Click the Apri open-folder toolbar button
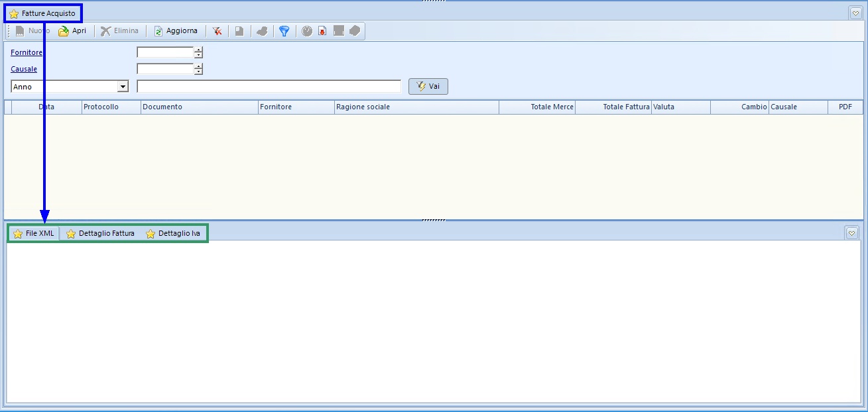 [72, 31]
